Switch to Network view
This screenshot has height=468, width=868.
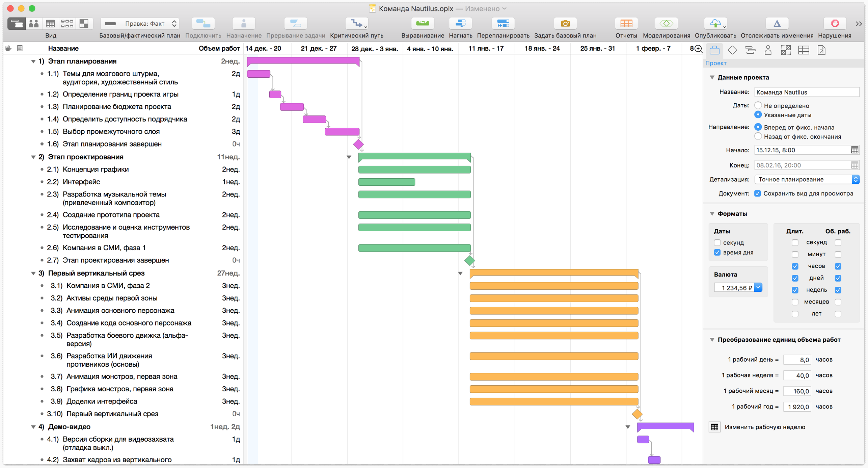click(x=67, y=24)
